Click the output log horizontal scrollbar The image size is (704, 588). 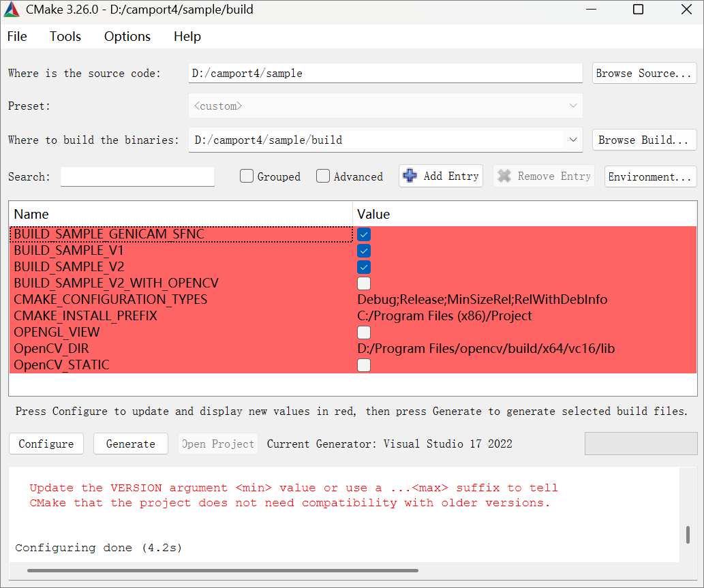coord(223,570)
